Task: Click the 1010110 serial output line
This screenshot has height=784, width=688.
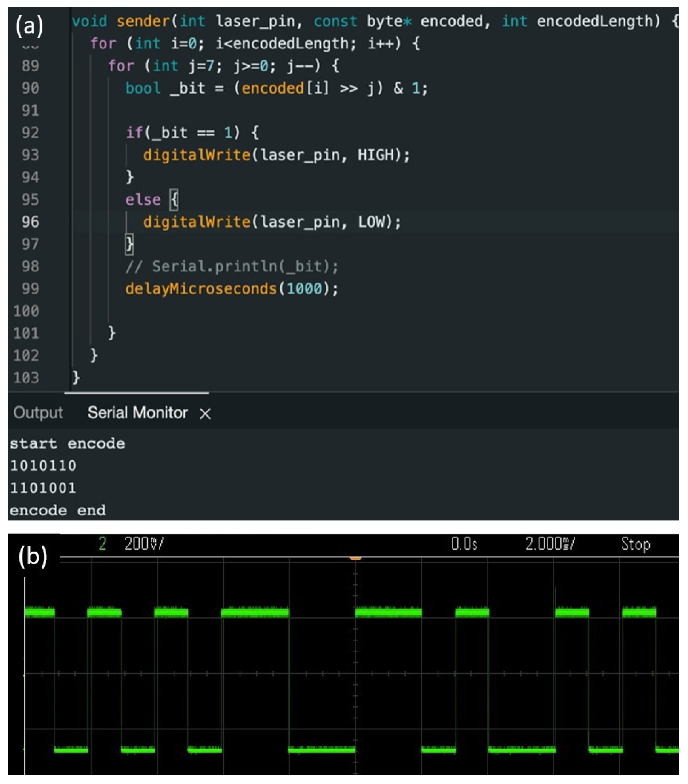Action: 43,466
